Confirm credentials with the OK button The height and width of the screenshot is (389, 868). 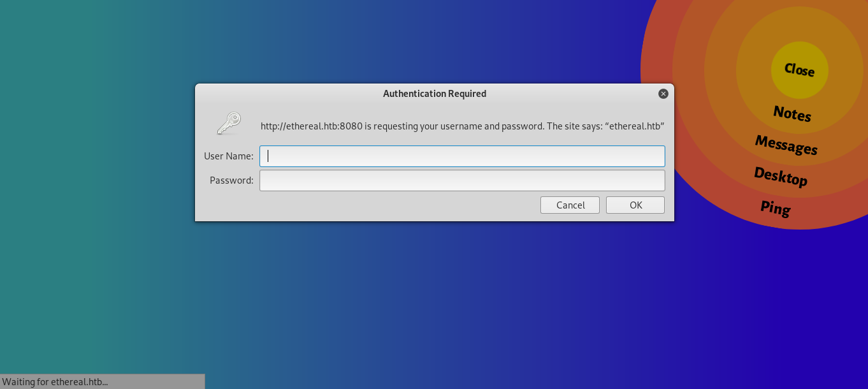tap(635, 205)
